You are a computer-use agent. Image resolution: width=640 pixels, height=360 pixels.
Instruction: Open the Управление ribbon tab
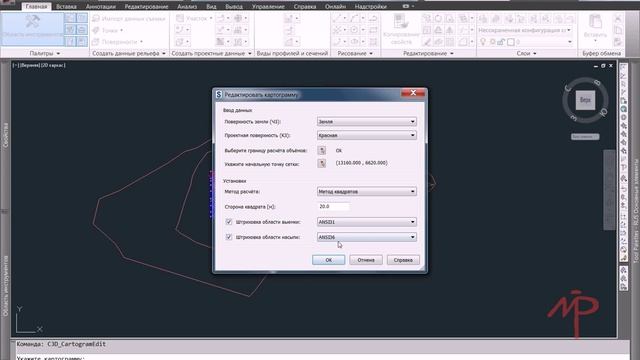point(268,7)
